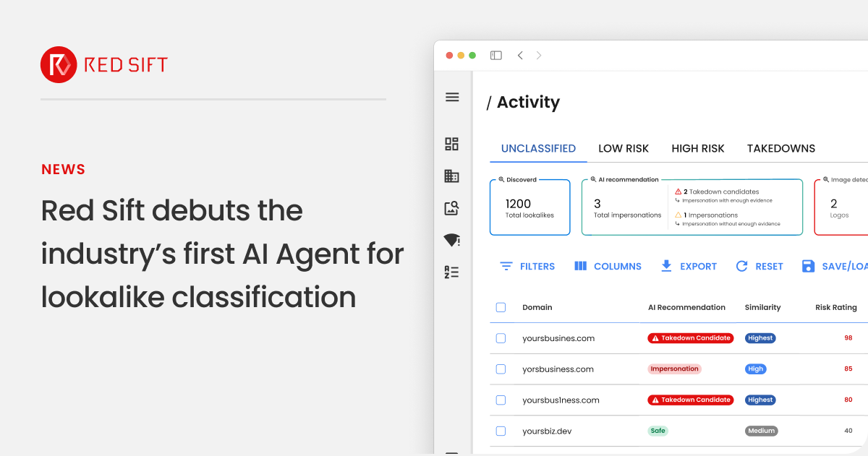Image resolution: width=868 pixels, height=456 pixels.
Task: Click the SAVE/LOAD button
Action: pos(834,266)
